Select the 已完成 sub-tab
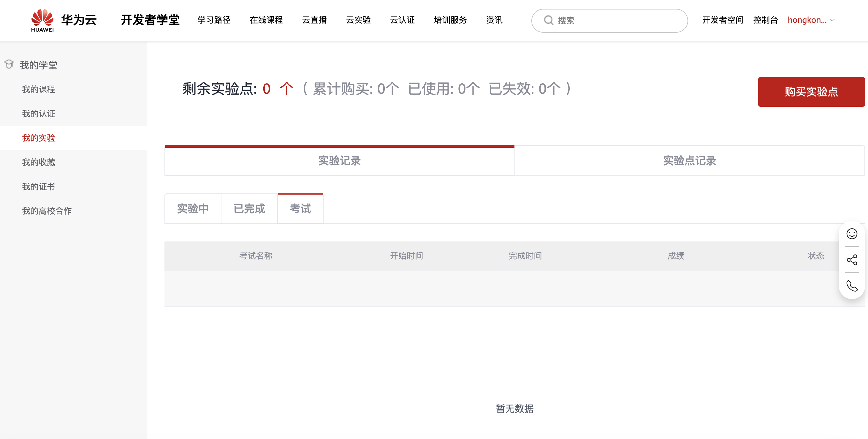Viewport: 868px width, 439px height. (249, 209)
